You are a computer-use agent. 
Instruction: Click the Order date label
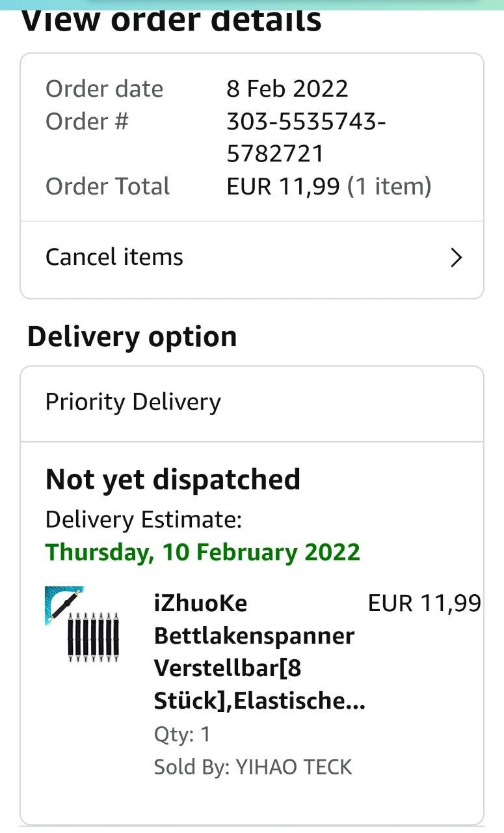point(104,89)
